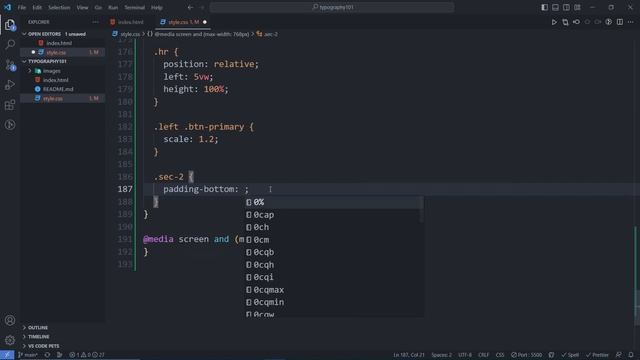
Task: Select 0ch autocomplete suggestion
Action: [x=334, y=227]
